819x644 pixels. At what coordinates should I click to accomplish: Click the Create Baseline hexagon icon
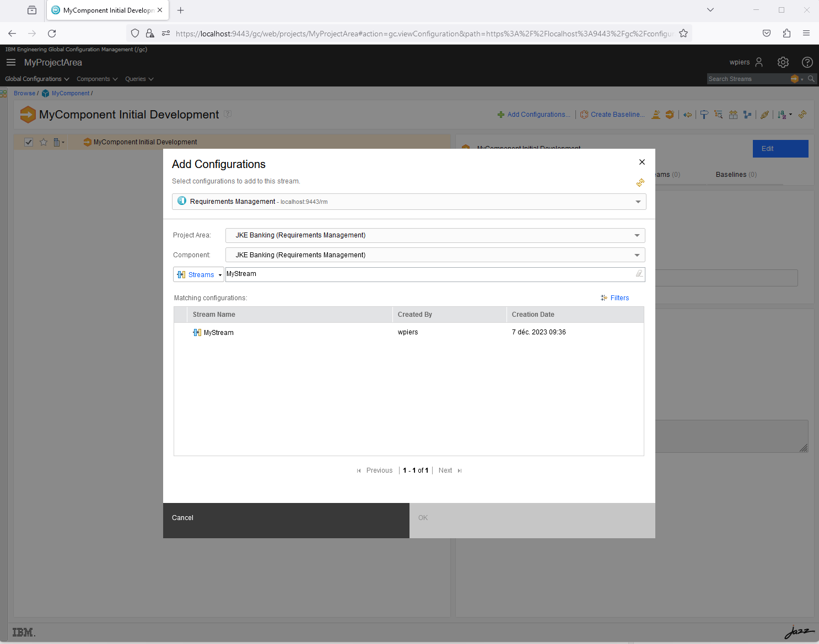[x=584, y=115]
